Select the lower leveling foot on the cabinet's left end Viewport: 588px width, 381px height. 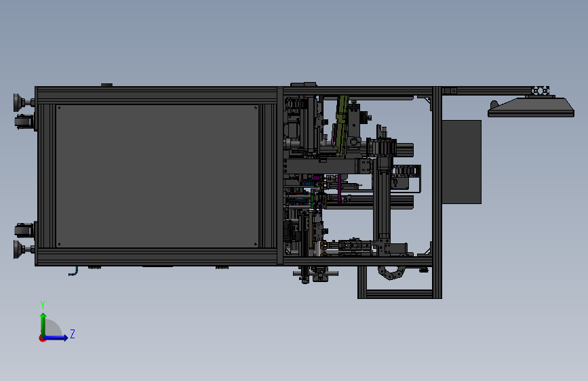click(x=24, y=249)
